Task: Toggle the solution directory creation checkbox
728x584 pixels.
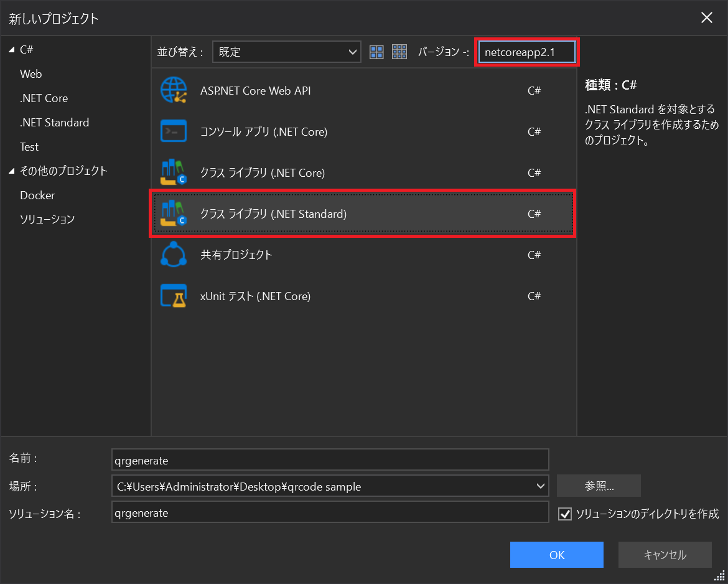Action: coord(564,514)
